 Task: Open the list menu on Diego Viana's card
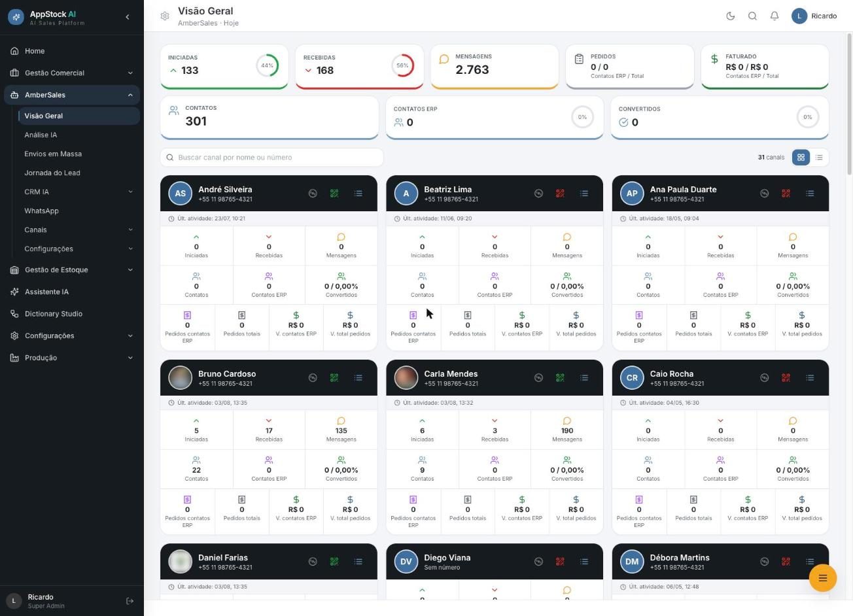click(584, 562)
